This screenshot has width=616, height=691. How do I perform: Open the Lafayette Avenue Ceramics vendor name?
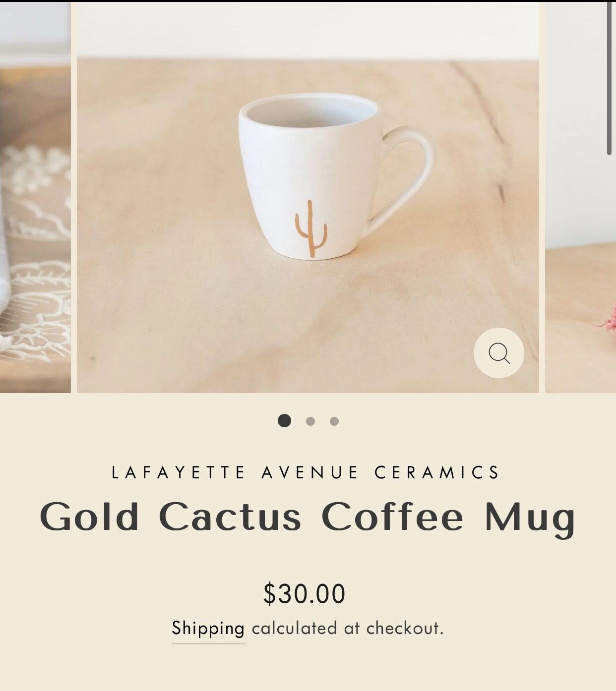(306, 472)
